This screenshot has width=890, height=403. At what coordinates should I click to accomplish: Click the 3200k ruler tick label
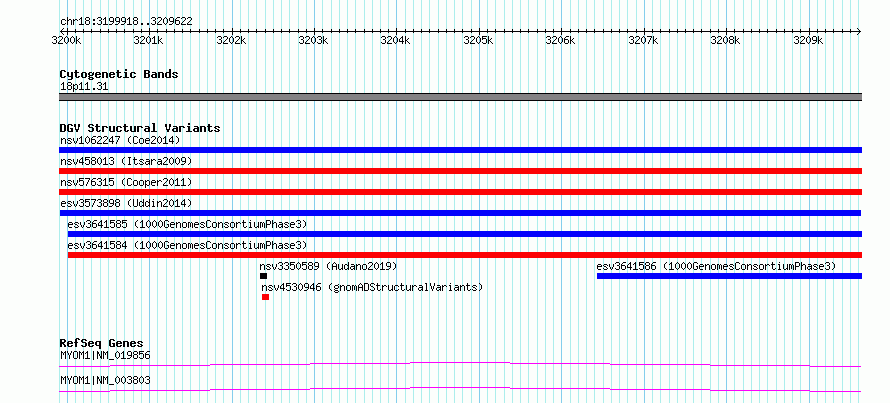pos(67,41)
